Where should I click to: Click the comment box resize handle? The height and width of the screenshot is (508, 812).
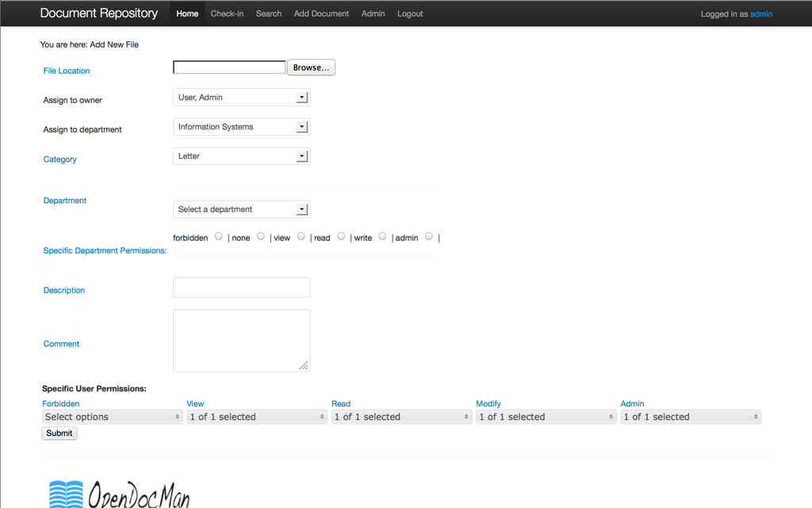point(304,365)
